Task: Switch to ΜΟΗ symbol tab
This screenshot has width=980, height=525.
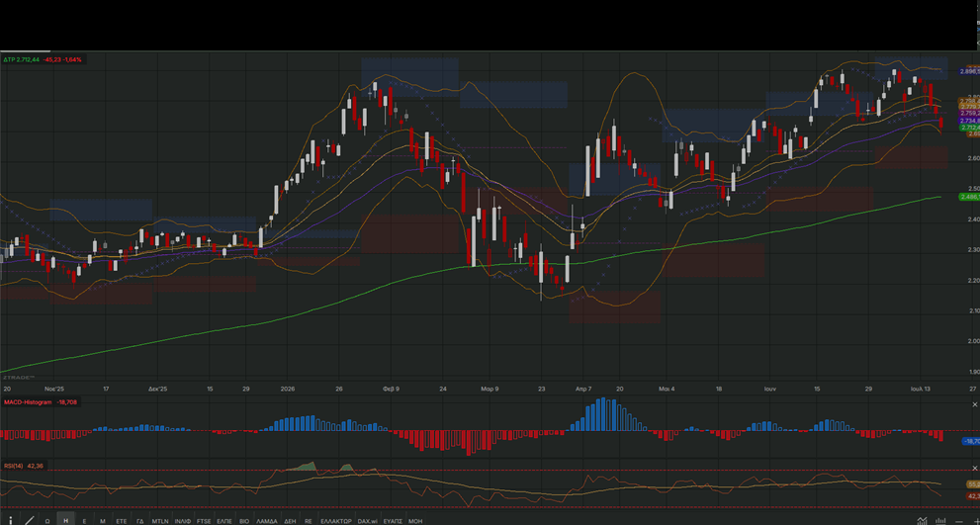Action: (x=415, y=521)
